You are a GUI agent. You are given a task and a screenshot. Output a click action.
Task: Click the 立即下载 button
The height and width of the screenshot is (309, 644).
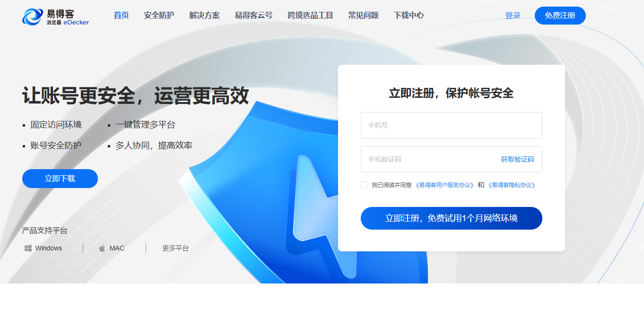pyautogui.click(x=60, y=179)
